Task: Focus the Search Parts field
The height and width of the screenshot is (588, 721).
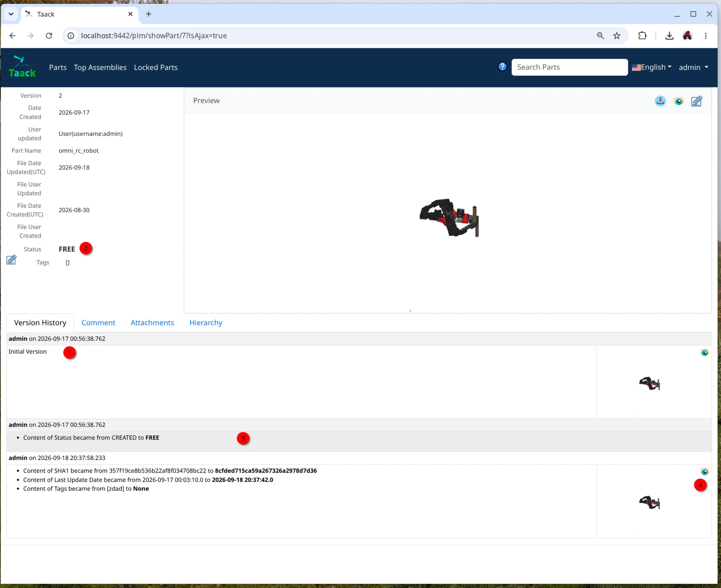Action: 570,67
